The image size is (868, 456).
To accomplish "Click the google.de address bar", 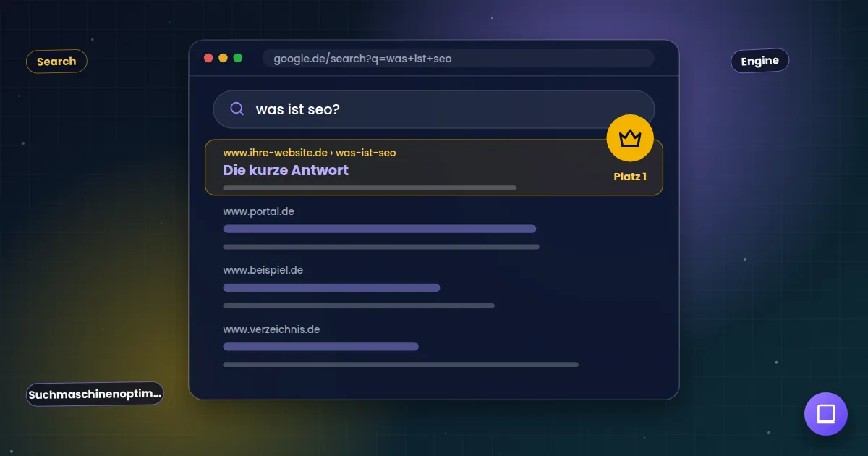I will [459, 59].
